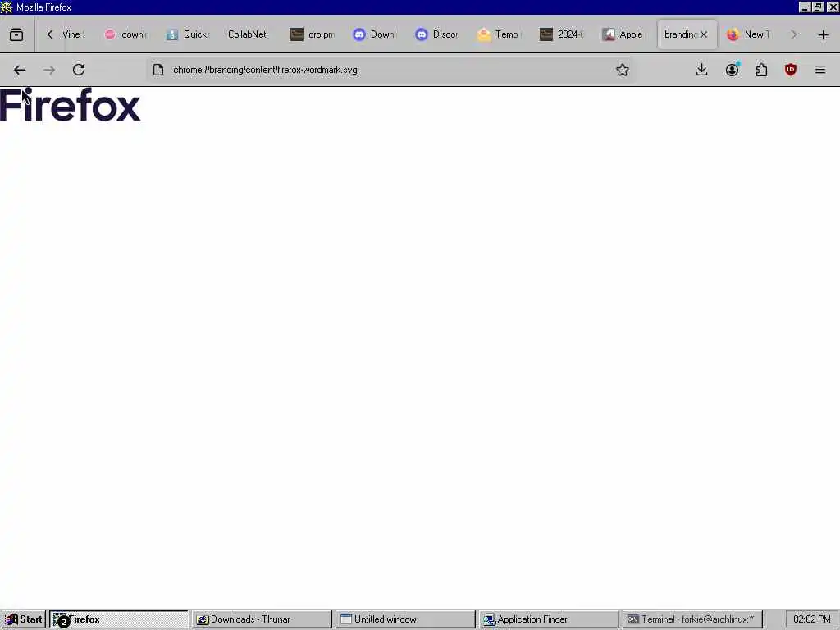Switch to the dro.pm tab
The width and height of the screenshot is (840, 630).
(x=313, y=34)
